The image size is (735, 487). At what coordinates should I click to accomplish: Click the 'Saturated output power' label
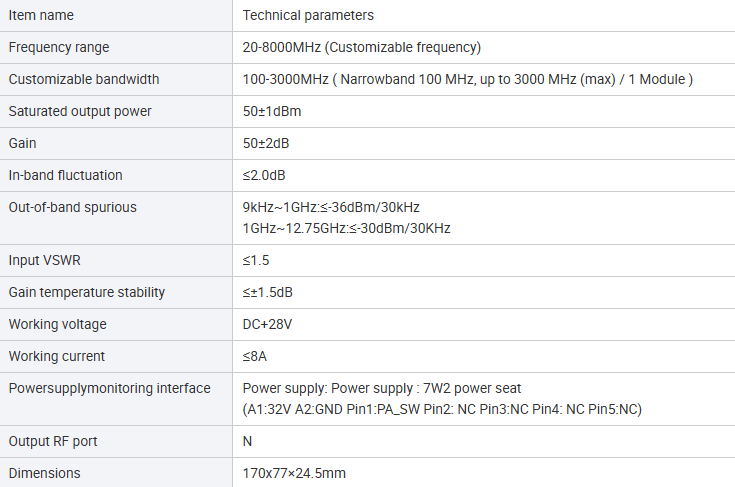point(80,112)
